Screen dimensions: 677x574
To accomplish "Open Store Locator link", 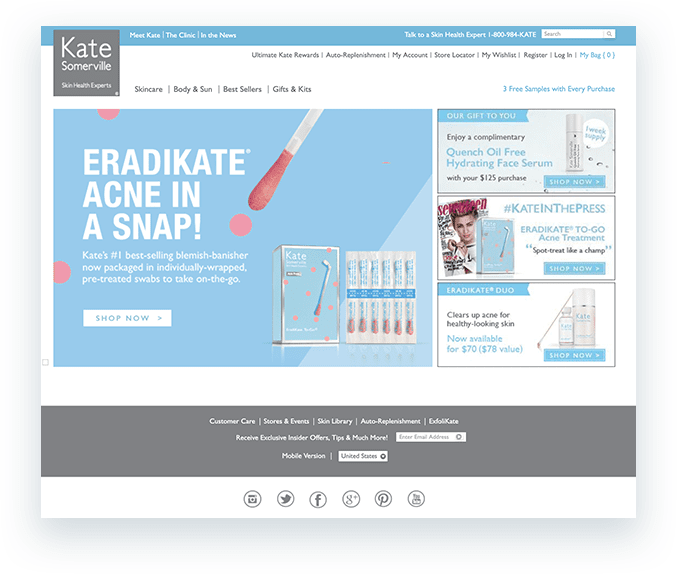I will point(454,55).
